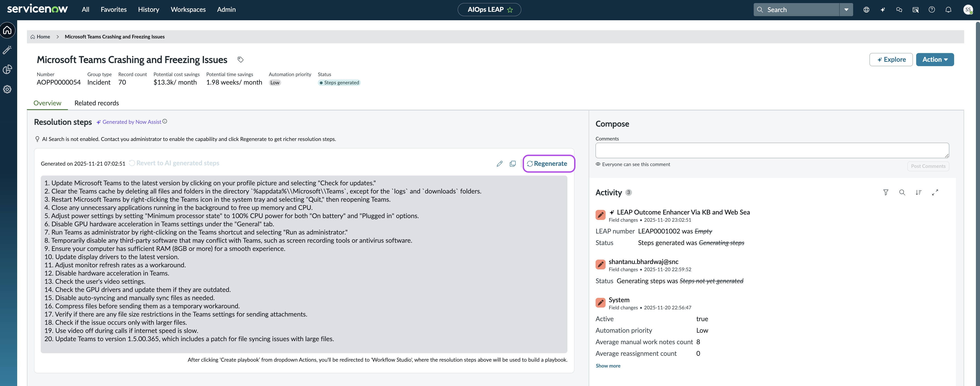Open the help question mark icon
This screenshot has height=386, width=980.
tap(932, 10)
